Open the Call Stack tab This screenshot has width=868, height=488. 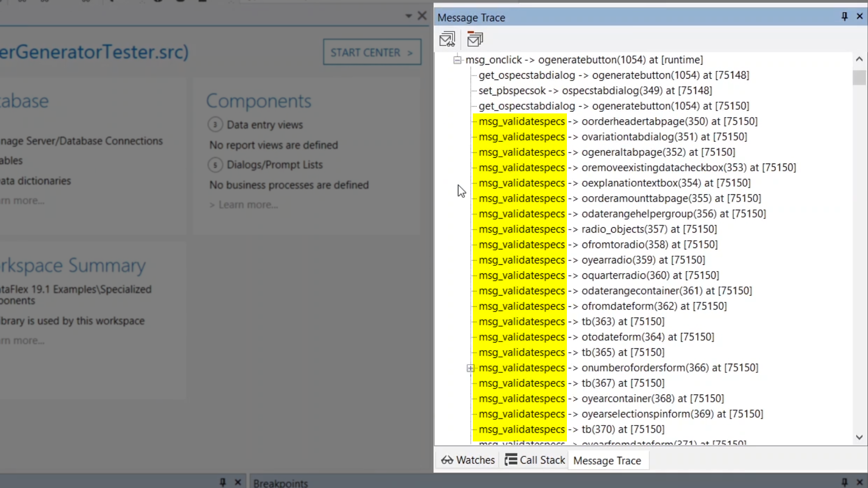535,460
